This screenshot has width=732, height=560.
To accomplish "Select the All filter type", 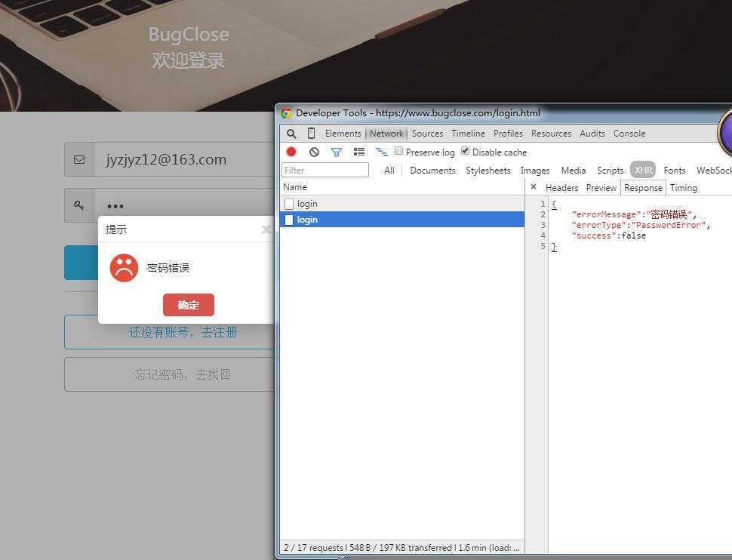I will coord(389,171).
